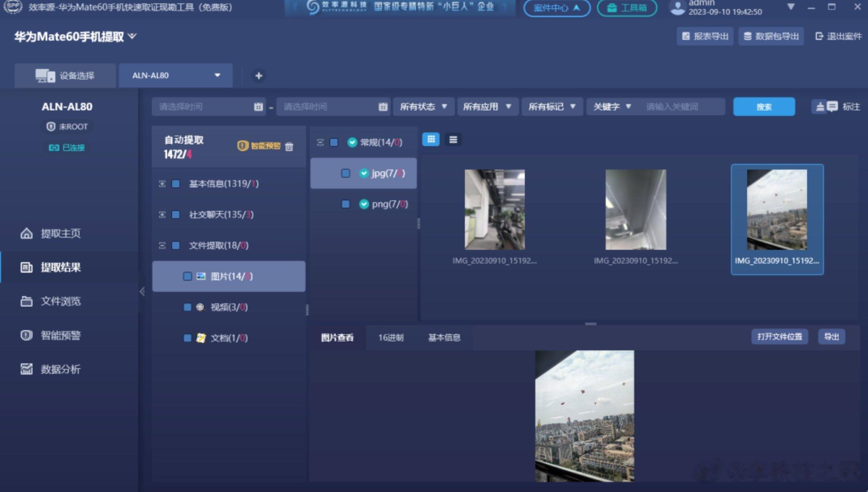Open the start date calendar picker
Viewport: 868px width, 492px height.
coord(258,107)
